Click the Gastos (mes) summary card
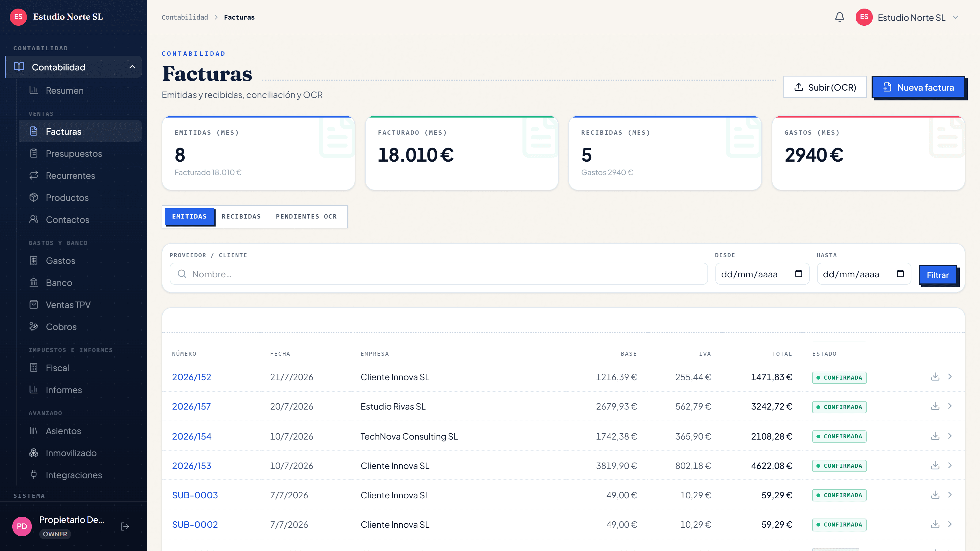The height and width of the screenshot is (551, 980). [868, 153]
